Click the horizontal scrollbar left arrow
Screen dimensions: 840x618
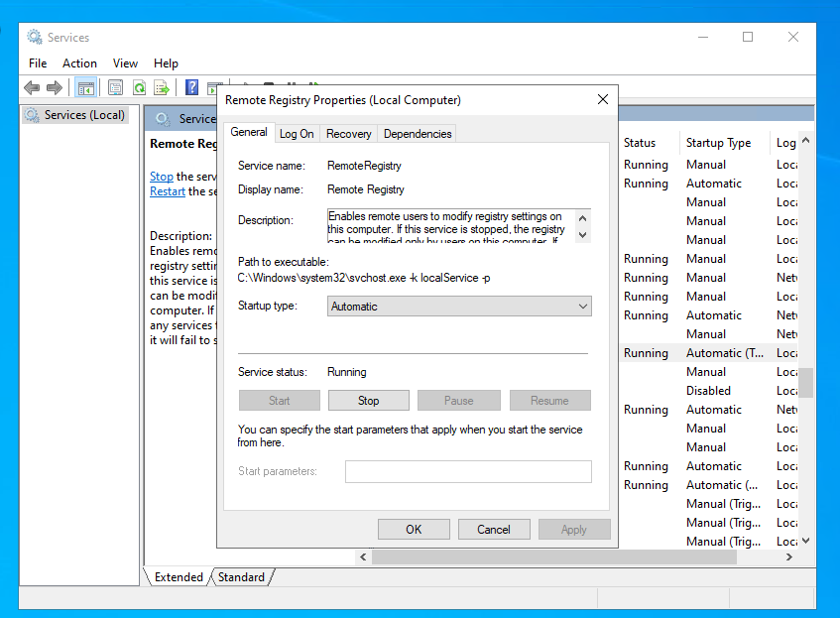363,556
